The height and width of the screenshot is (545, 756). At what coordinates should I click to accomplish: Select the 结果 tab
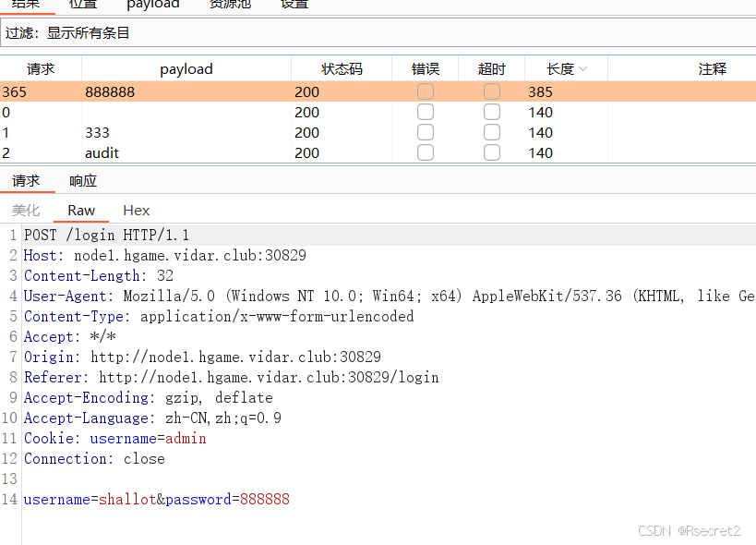[28, 6]
